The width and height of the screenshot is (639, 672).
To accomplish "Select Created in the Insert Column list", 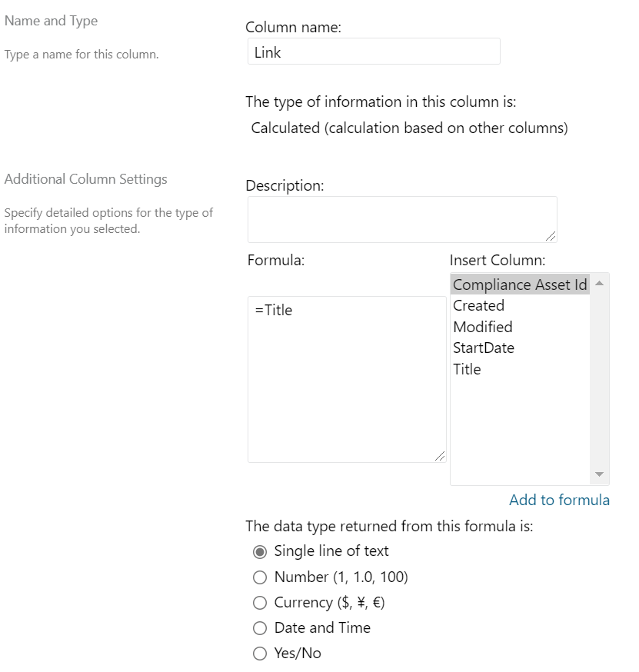I will (x=478, y=305).
